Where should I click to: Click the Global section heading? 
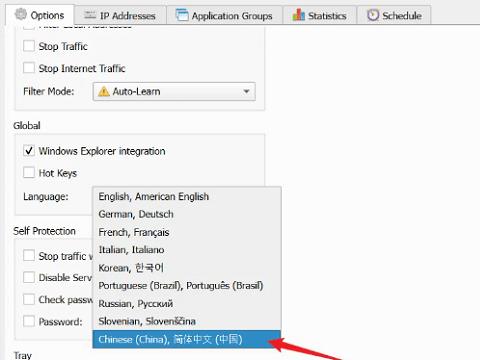27,126
